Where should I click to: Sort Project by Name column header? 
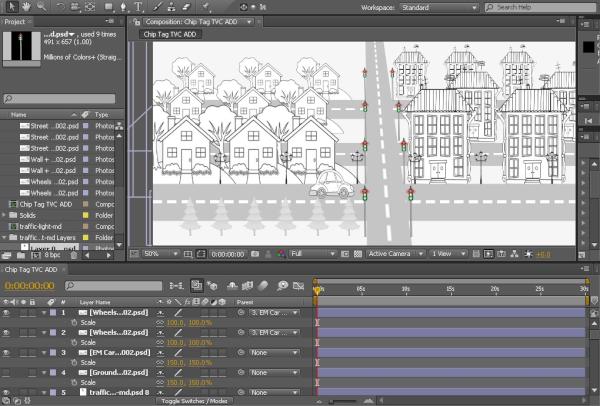click(19, 114)
